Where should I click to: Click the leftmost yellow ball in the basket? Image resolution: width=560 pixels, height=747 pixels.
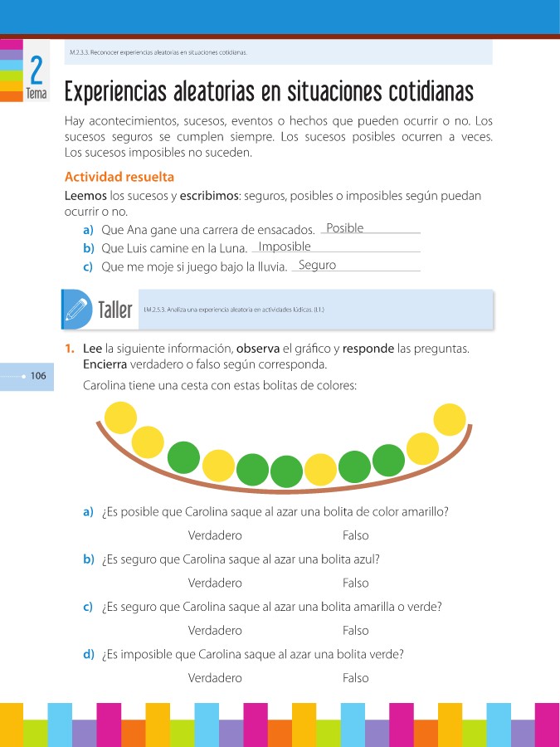point(121,417)
